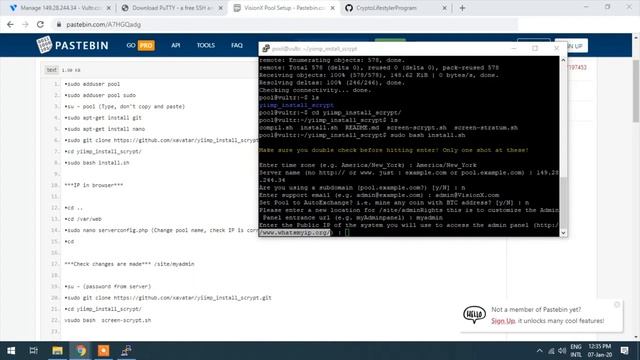The height and width of the screenshot is (360, 640).
Task: Click the Pastebin logo icon
Action: 44,45
